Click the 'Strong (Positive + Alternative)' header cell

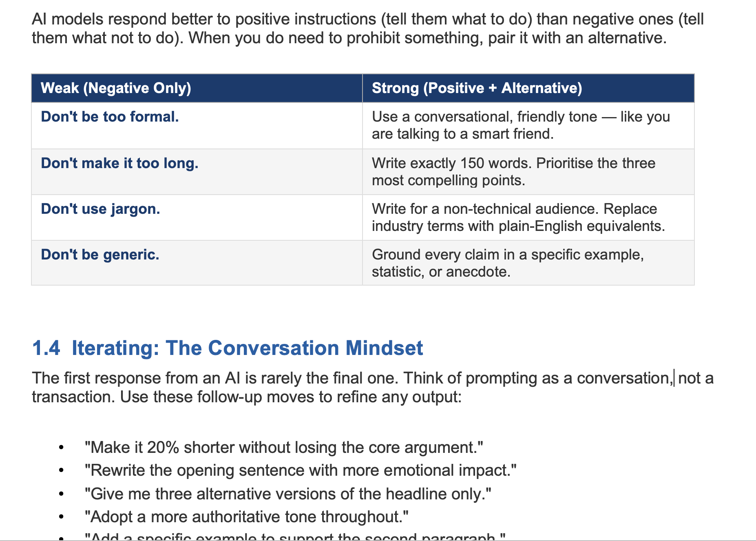coord(528,88)
